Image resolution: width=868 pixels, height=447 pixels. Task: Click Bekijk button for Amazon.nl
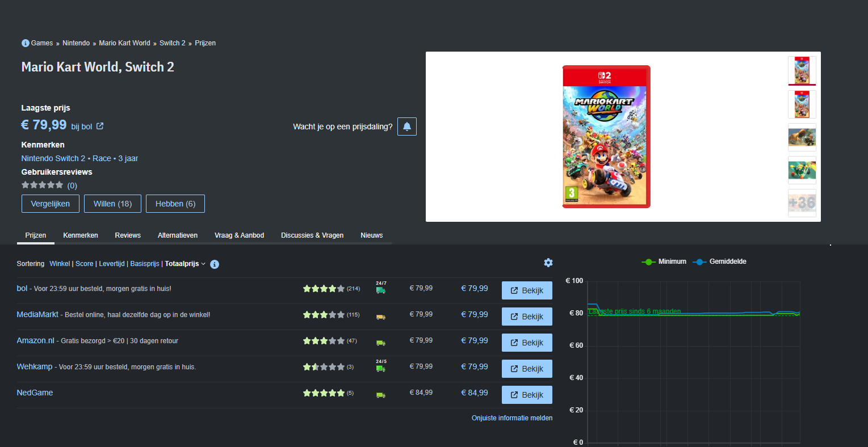pos(527,343)
